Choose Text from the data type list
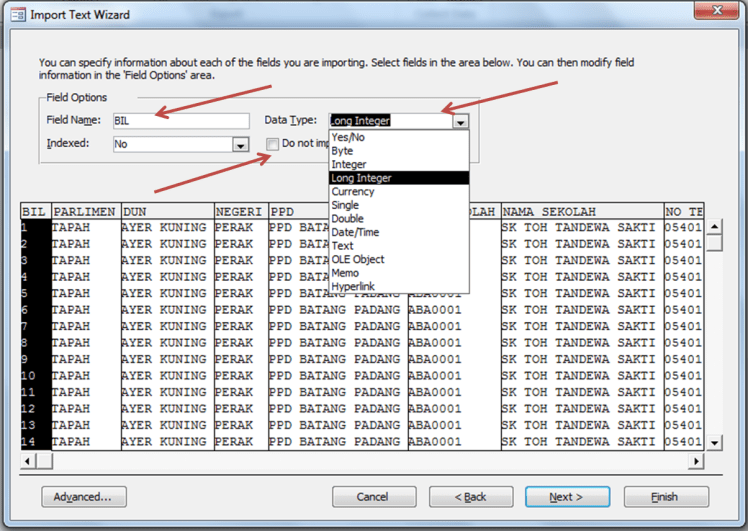 pyautogui.click(x=399, y=246)
